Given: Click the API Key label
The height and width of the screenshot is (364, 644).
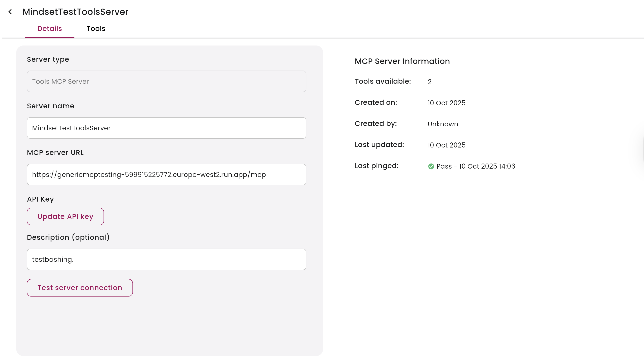Looking at the screenshot, I should [x=40, y=199].
